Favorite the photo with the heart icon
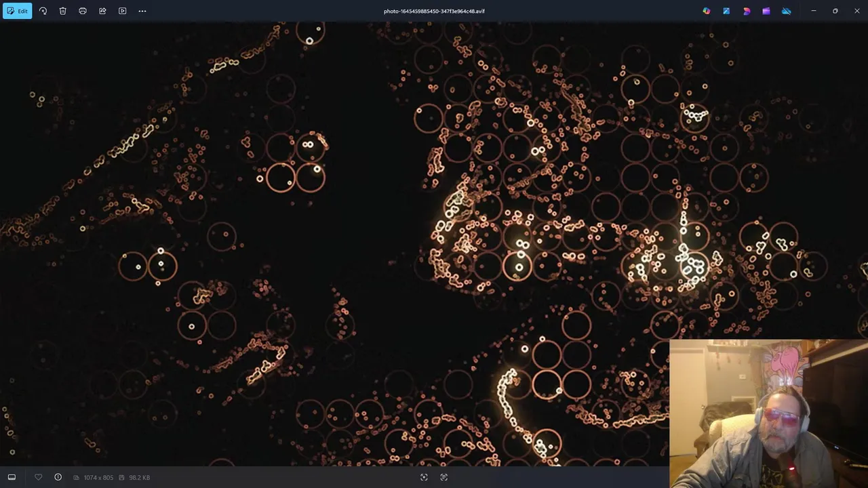This screenshot has height=488, width=868. click(38, 477)
